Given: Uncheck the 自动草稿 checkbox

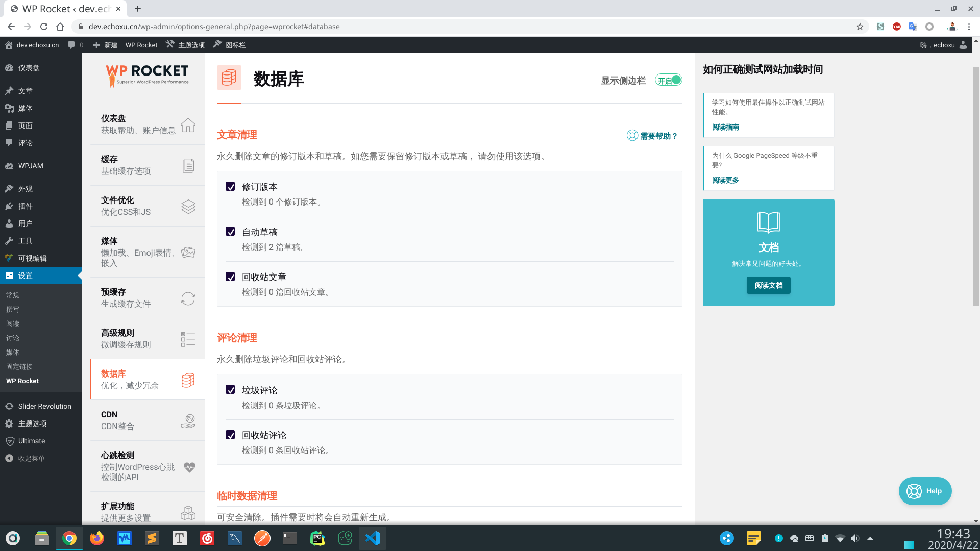Looking at the screenshot, I should tap(230, 231).
